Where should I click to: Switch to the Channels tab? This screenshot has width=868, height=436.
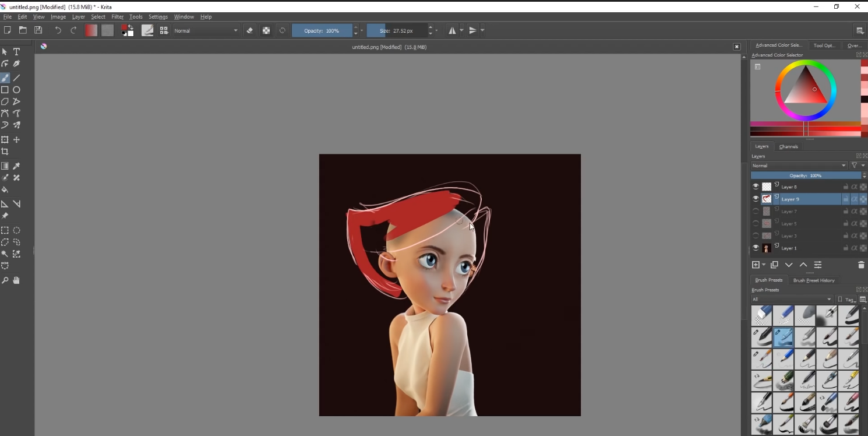coord(788,146)
